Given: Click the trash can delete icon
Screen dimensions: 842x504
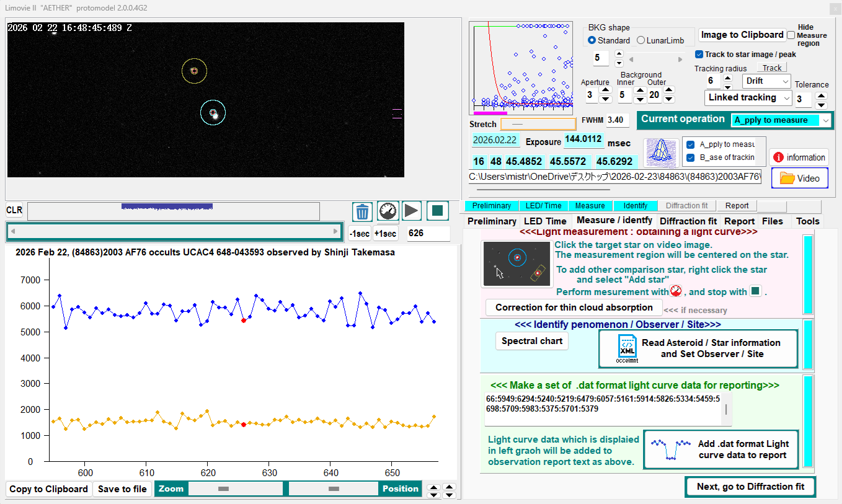Looking at the screenshot, I should pos(363,211).
